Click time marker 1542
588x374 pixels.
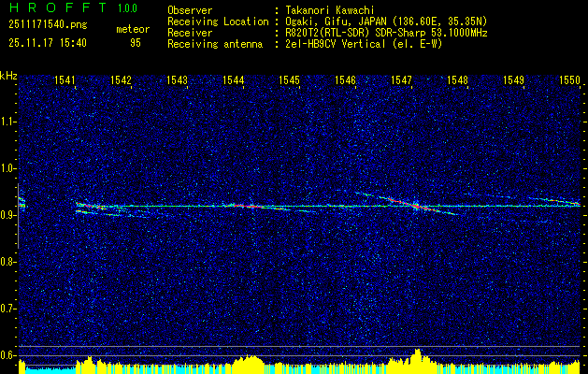click(x=121, y=79)
